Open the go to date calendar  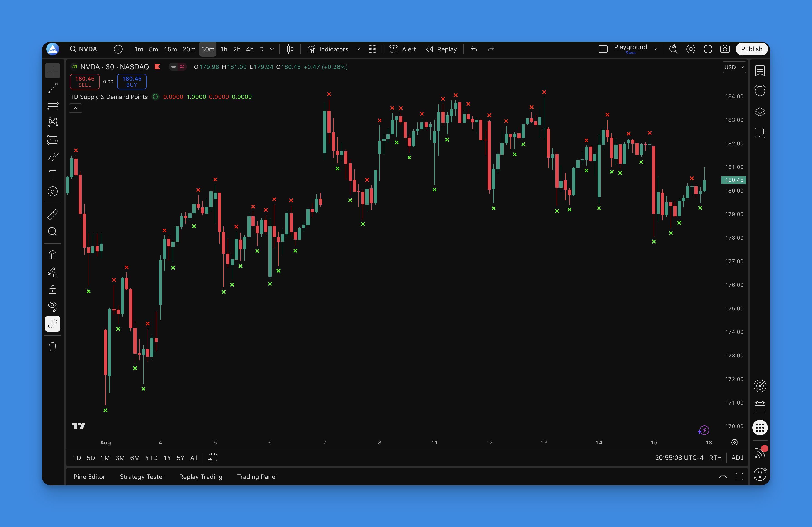[x=213, y=457]
